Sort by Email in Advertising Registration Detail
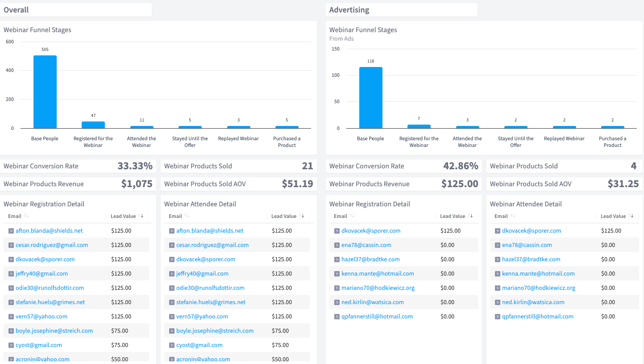This screenshot has width=644, height=364. (352, 216)
